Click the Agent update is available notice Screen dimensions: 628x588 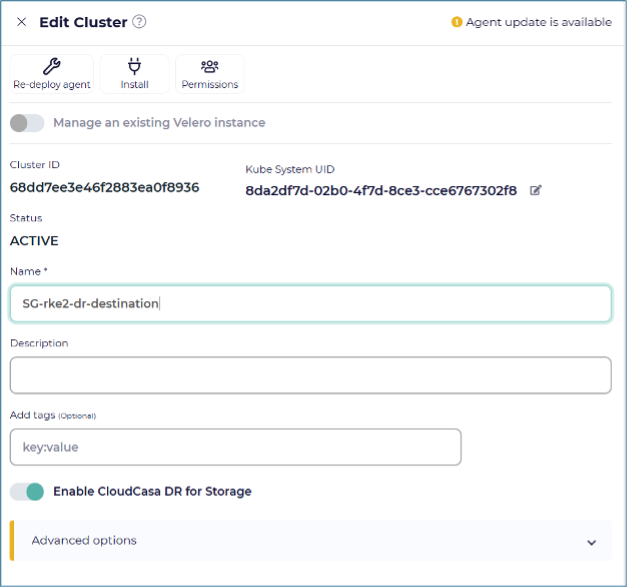click(538, 22)
